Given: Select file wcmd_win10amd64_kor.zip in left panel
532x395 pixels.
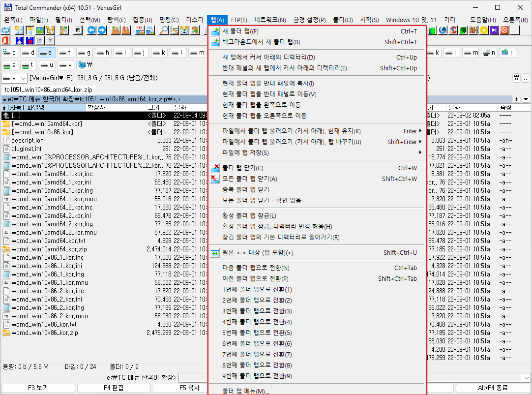Looking at the screenshot, I should pyautogui.click(x=104, y=249).
